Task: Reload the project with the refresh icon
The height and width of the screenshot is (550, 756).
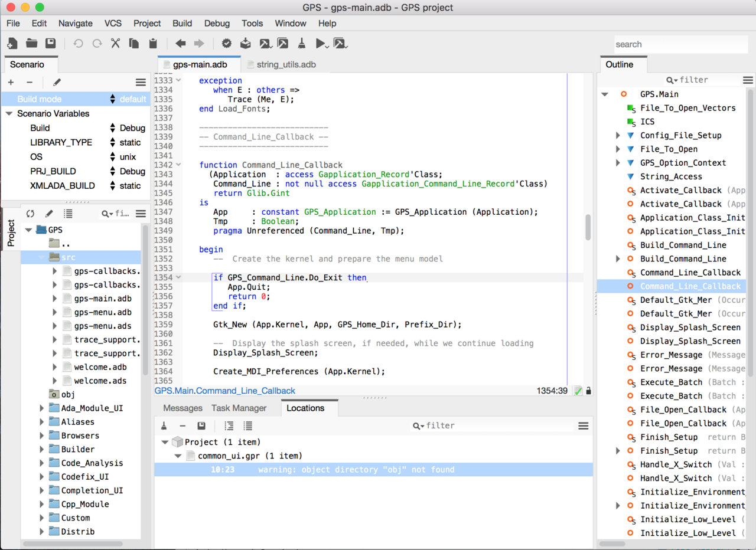Action: click(x=31, y=214)
